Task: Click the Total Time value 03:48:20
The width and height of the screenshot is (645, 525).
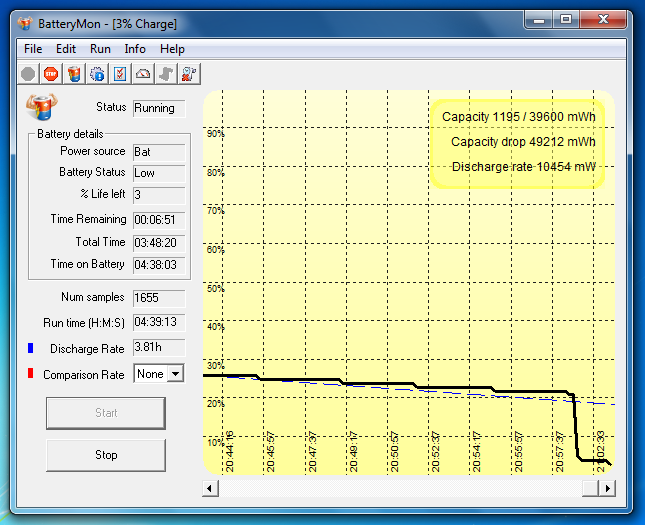Action: pyautogui.click(x=159, y=243)
